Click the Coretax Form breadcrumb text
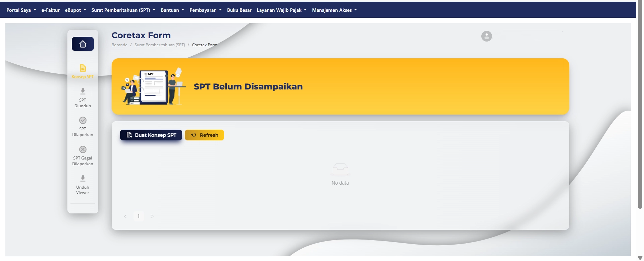The image size is (644, 261). [205, 45]
